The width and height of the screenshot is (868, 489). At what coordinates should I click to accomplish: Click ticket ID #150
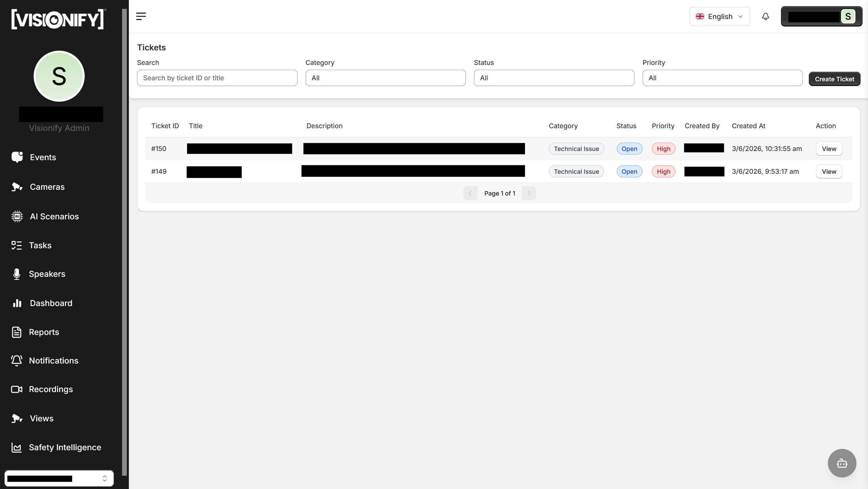[159, 149]
